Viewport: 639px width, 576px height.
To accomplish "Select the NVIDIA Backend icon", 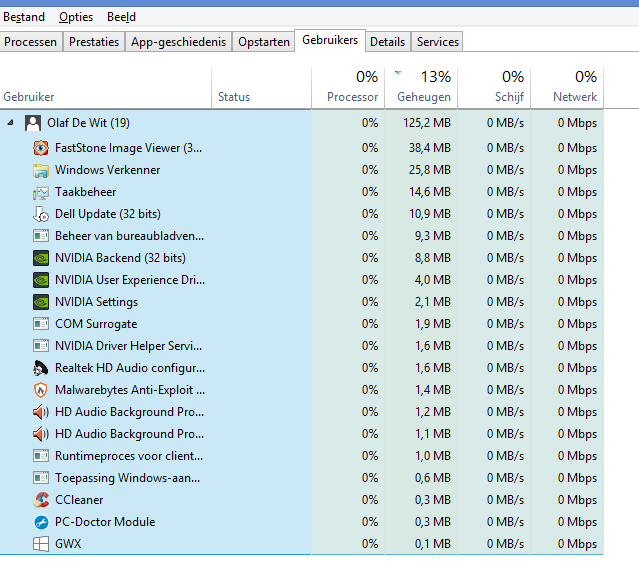I will pos(41,258).
